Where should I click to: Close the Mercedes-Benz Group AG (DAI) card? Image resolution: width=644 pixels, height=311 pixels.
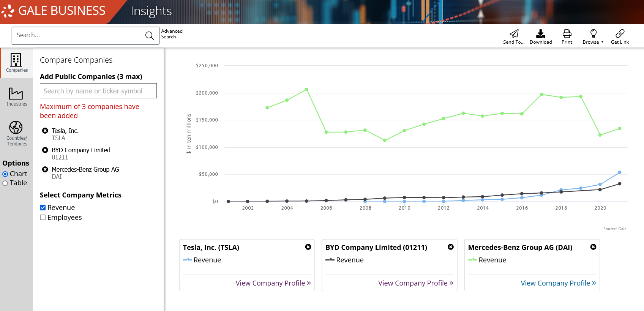(593, 247)
